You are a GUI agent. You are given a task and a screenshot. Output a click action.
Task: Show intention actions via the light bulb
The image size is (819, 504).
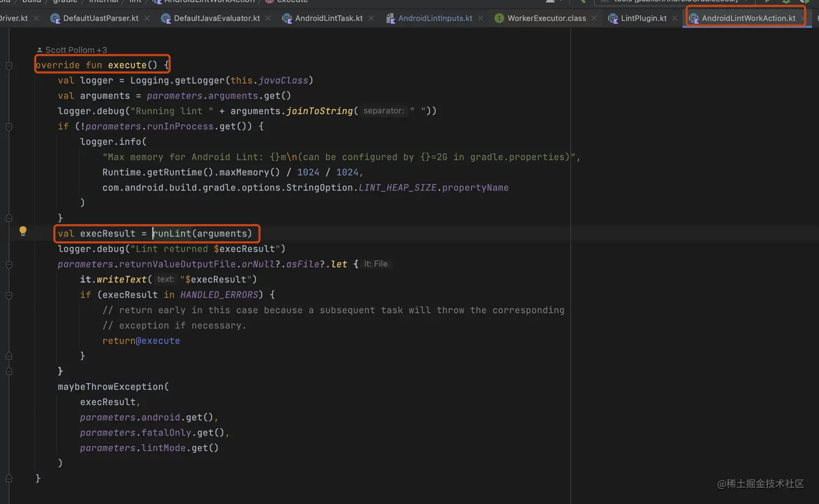click(x=23, y=231)
